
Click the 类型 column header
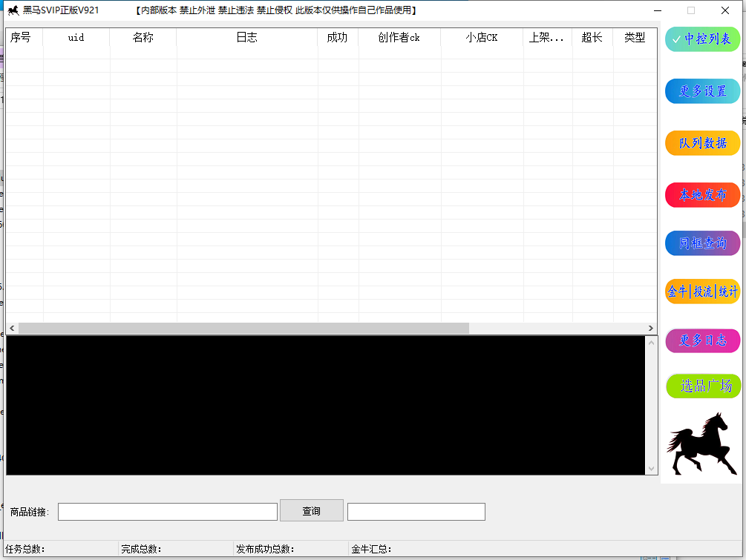pyautogui.click(x=635, y=38)
